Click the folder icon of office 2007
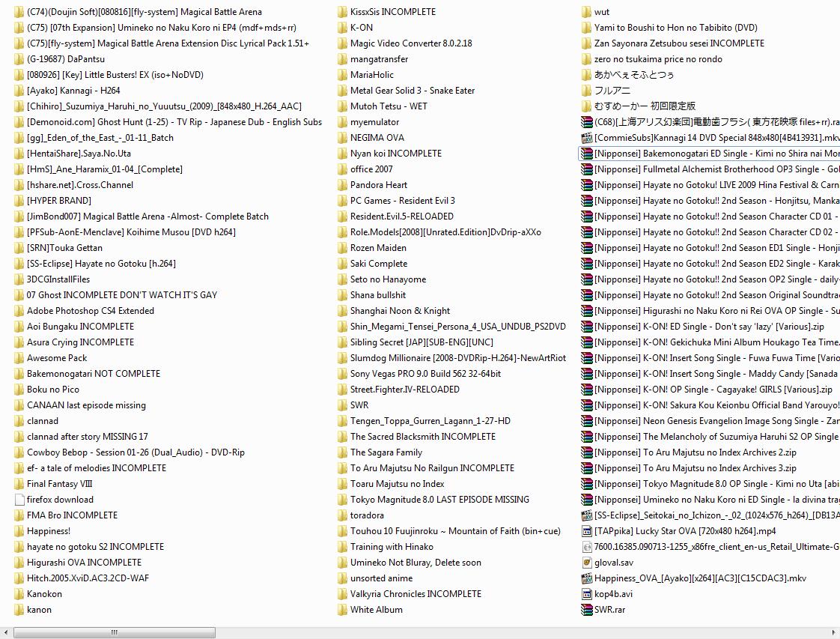The width and height of the screenshot is (840, 639). coord(342,169)
